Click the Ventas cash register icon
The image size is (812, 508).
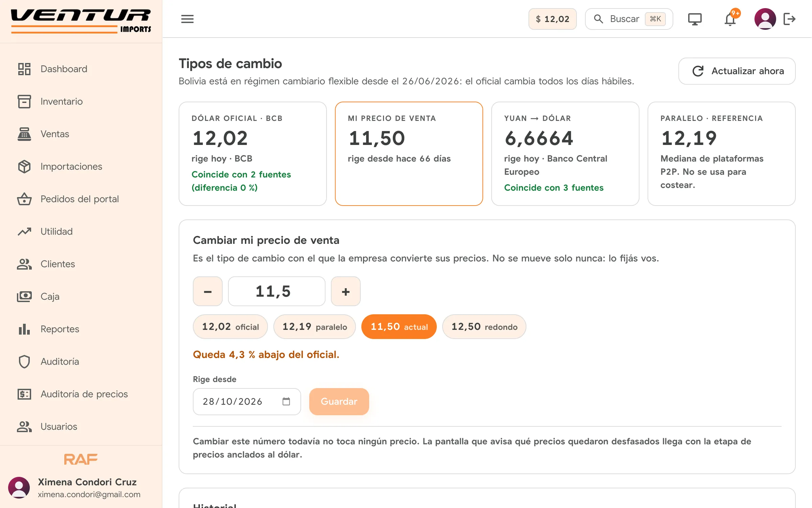click(24, 134)
